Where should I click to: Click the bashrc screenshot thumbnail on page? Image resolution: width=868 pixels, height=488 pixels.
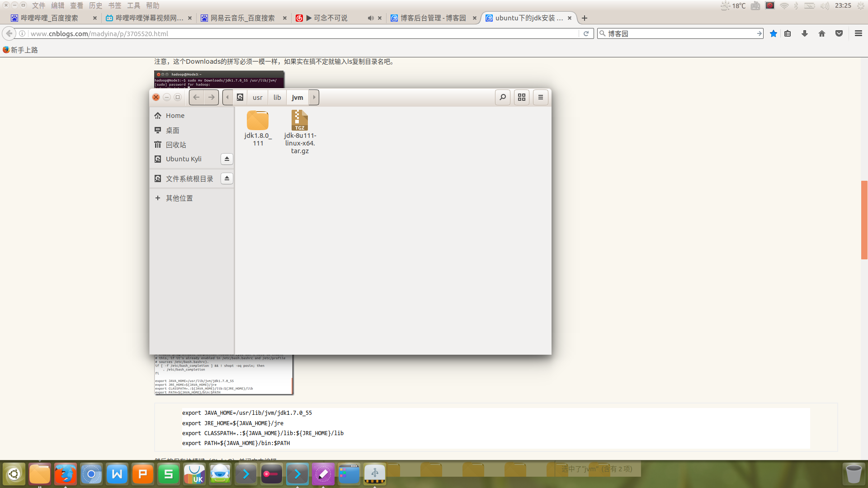pos(224,375)
